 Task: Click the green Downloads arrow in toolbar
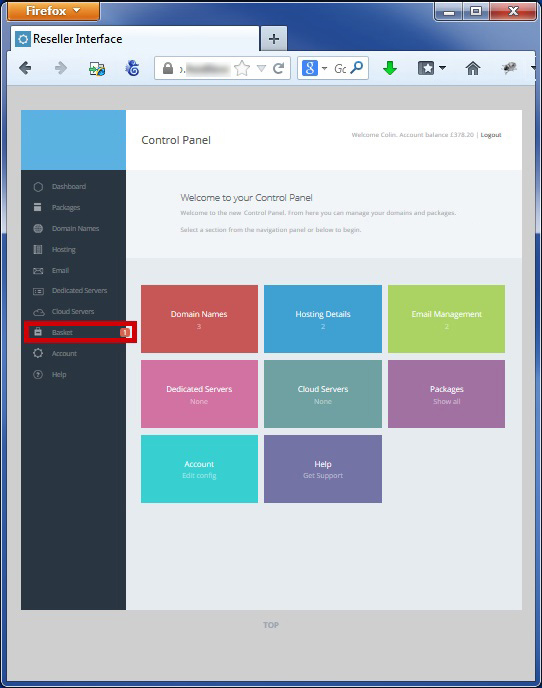(390, 68)
